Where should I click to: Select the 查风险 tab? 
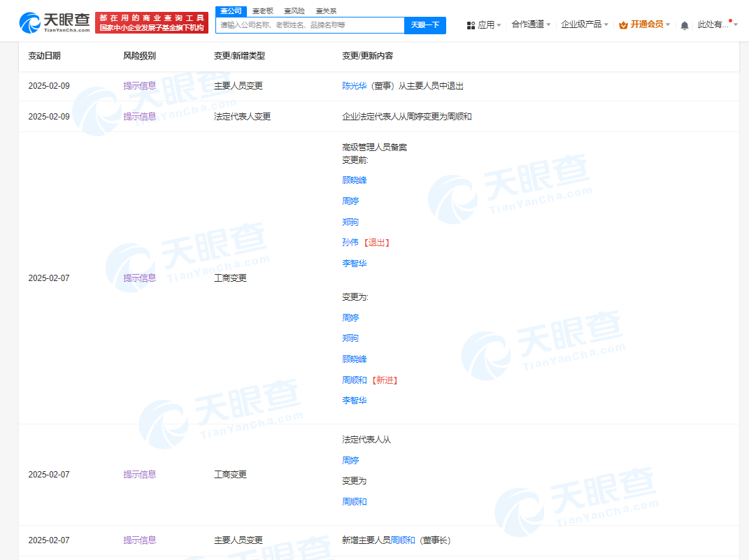294,10
